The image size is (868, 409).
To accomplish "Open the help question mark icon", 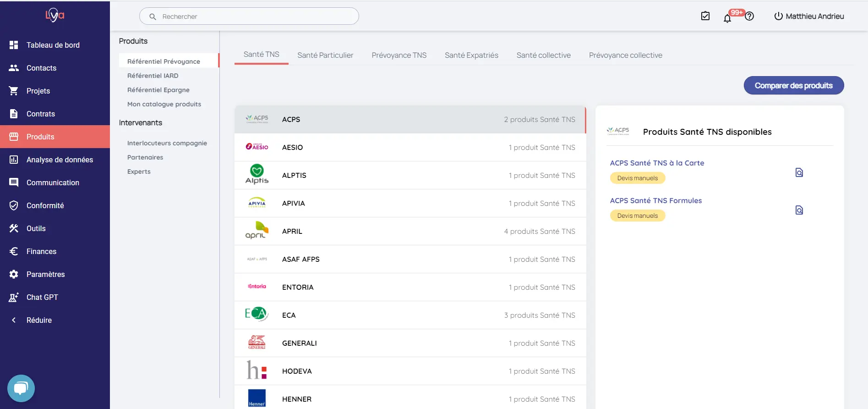I will coord(749,16).
